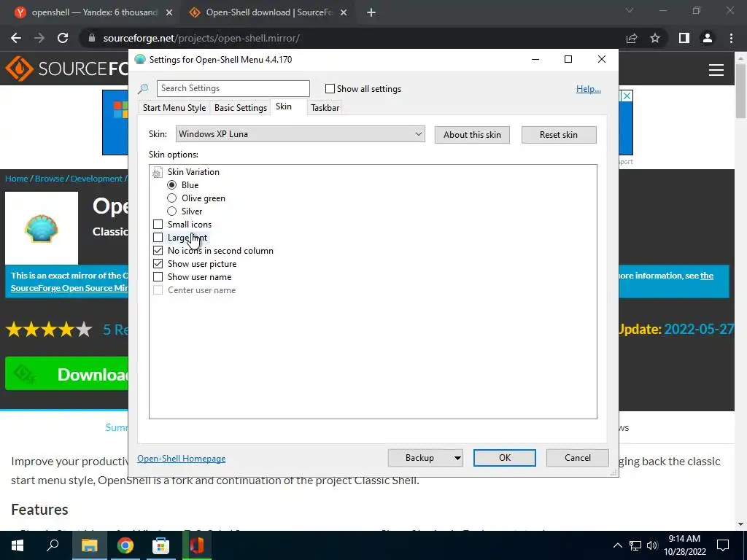Open Chrome side panel icon
The image size is (747, 560).
pos(684,38)
